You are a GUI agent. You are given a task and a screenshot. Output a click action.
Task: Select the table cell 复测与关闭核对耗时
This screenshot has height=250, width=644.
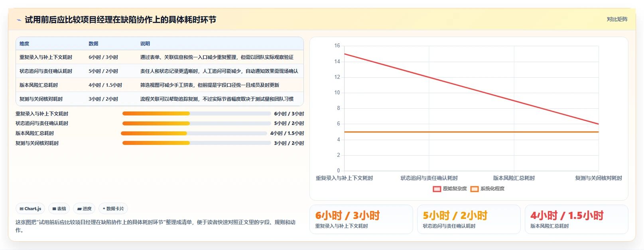(41, 99)
